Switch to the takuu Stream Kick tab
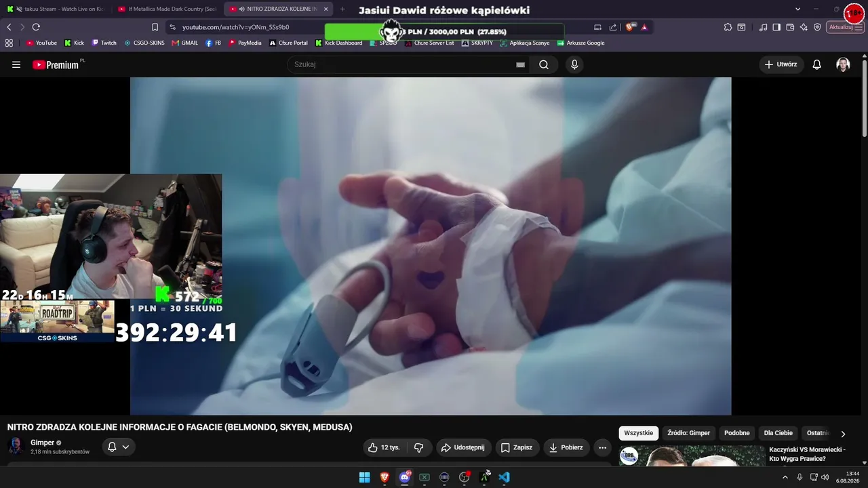This screenshot has height=488, width=868. pyautogui.click(x=56, y=9)
